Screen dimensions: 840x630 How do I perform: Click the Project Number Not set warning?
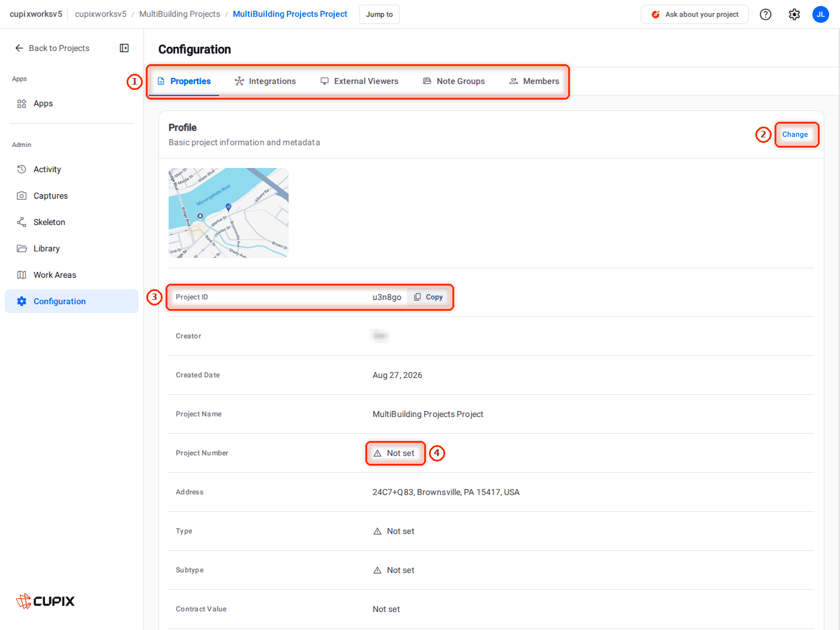click(x=394, y=453)
